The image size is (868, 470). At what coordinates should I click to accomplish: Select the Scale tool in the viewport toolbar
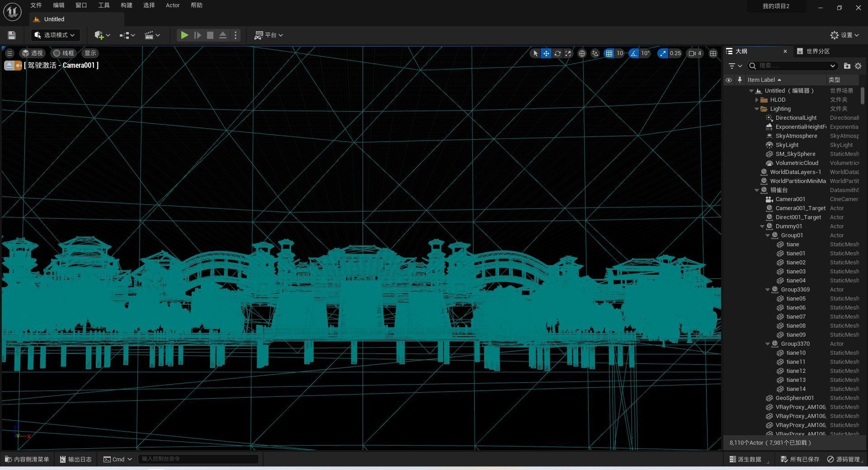click(x=568, y=53)
